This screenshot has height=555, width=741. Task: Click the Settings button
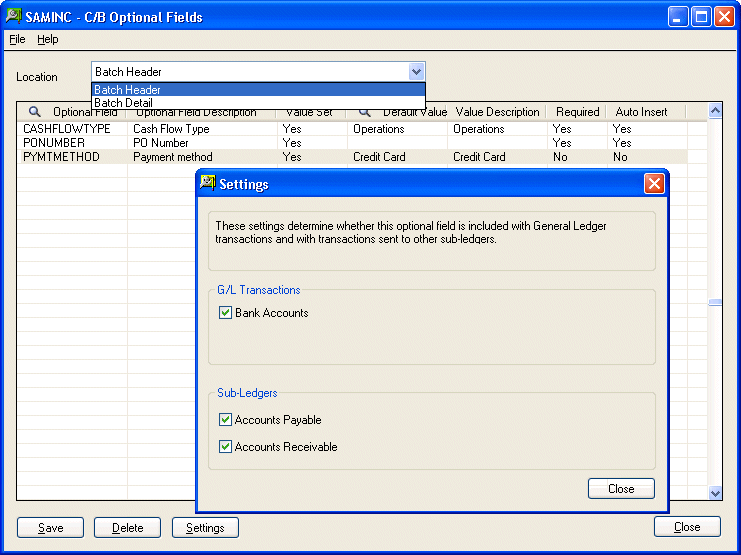(x=206, y=528)
